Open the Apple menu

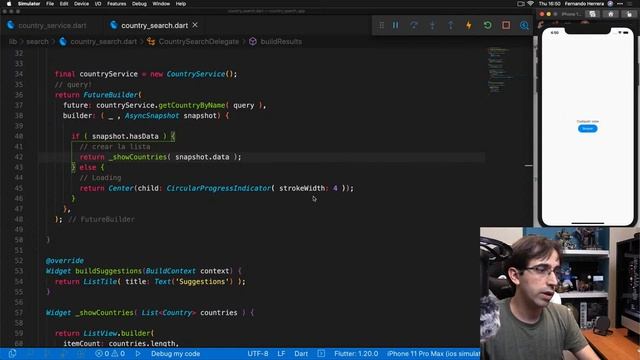(x=9, y=4)
